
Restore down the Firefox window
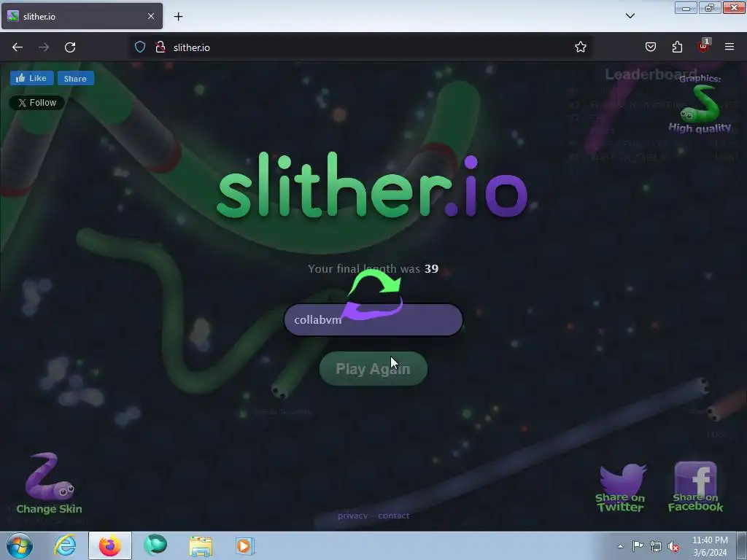click(710, 8)
